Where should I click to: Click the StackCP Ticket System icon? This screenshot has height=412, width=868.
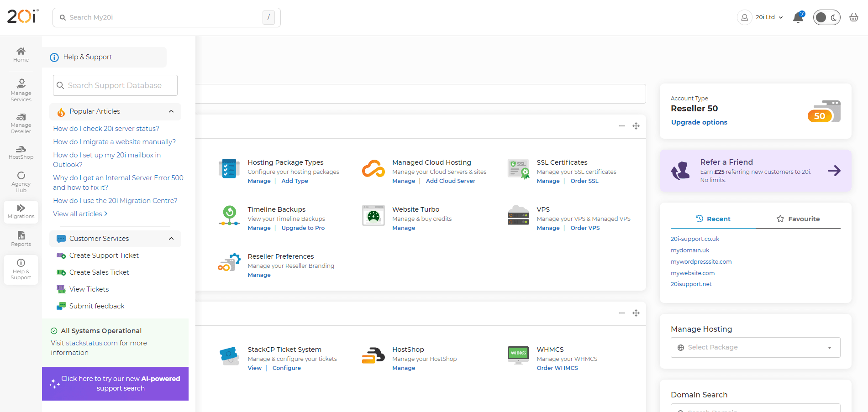229,356
